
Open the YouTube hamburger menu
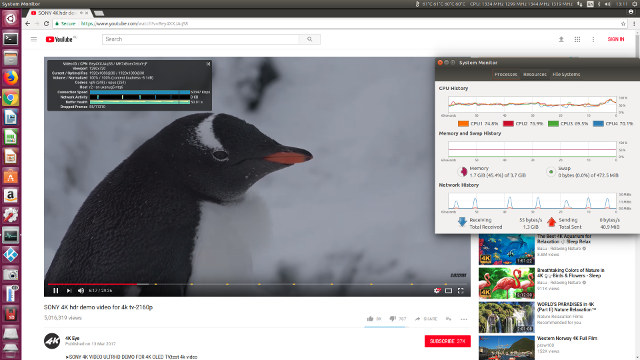[34, 39]
